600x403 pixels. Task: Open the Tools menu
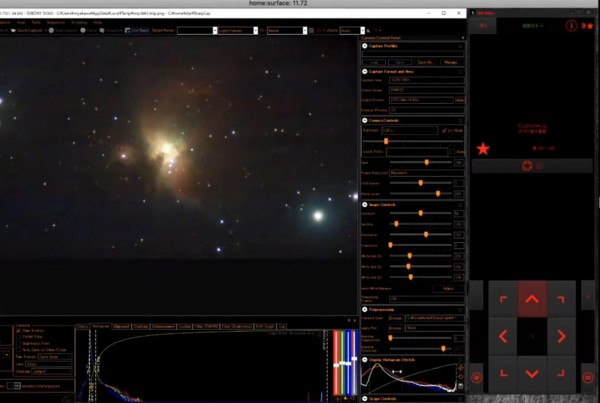[36, 22]
